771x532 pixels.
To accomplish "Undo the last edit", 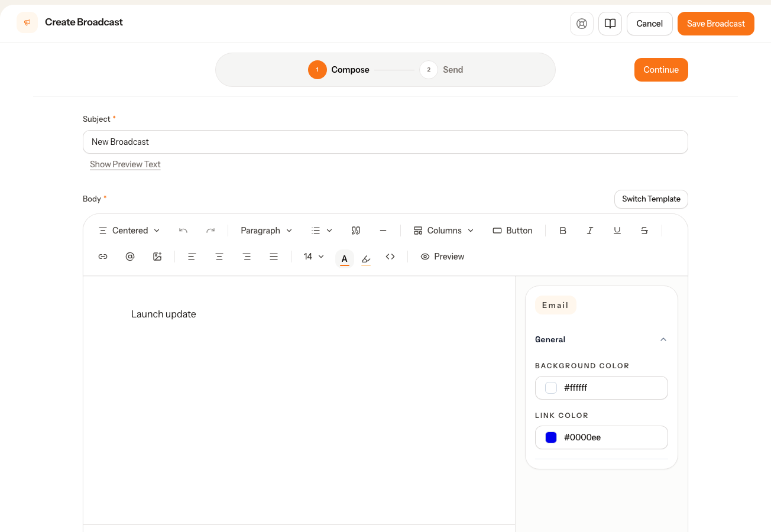I will coord(183,231).
